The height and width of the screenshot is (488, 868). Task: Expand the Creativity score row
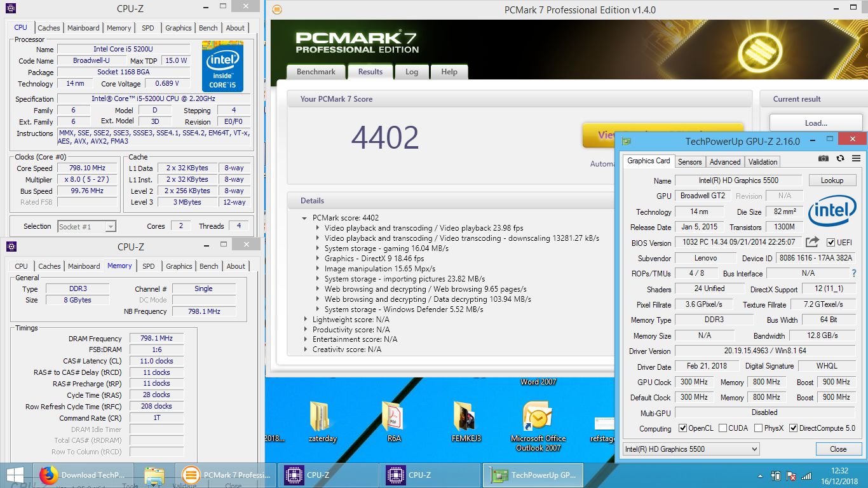[305, 349]
